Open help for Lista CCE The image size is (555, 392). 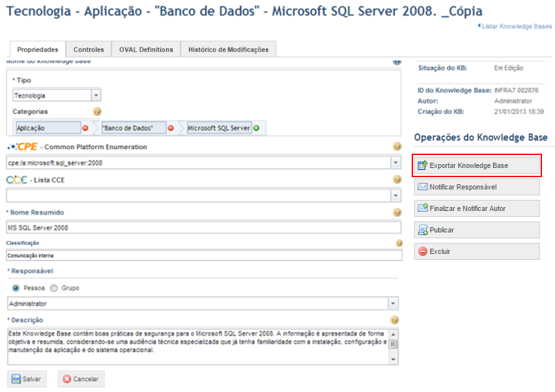(x=397, y=180)
